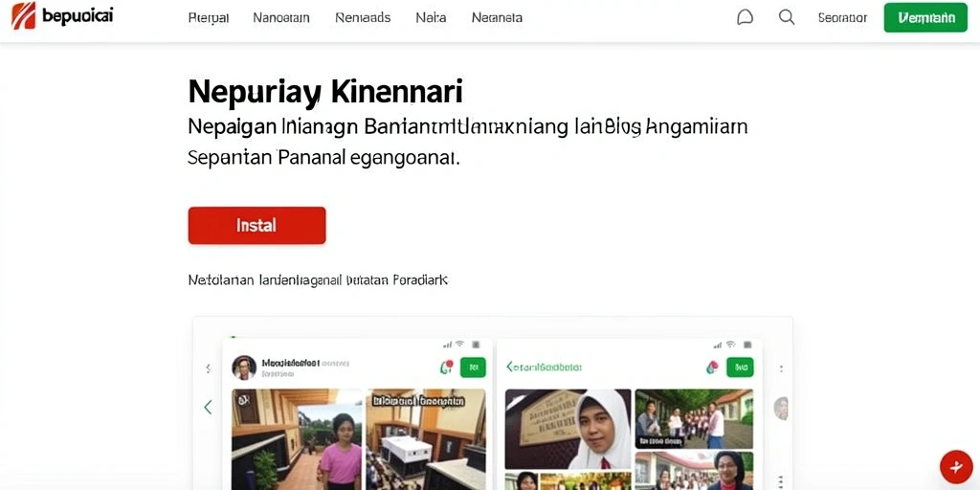Click the profile avatar in left preview header
980x490 pixels.
coord(244,367)
